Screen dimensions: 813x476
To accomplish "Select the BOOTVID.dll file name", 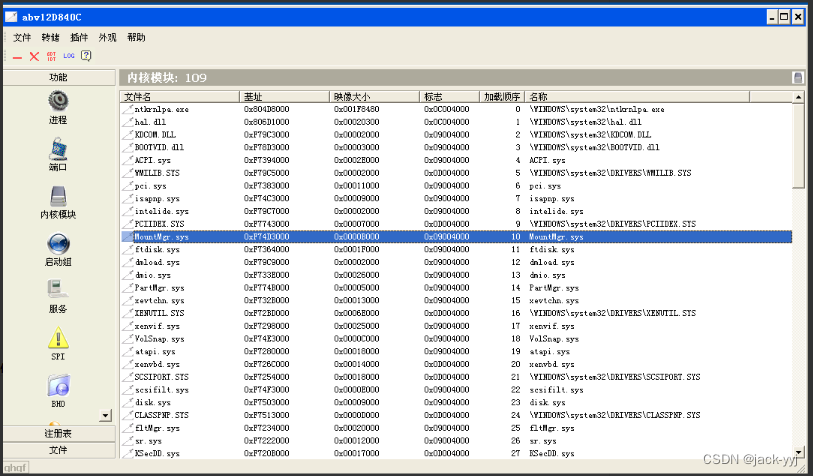I will pyautogui.click(x=159, y=147).
